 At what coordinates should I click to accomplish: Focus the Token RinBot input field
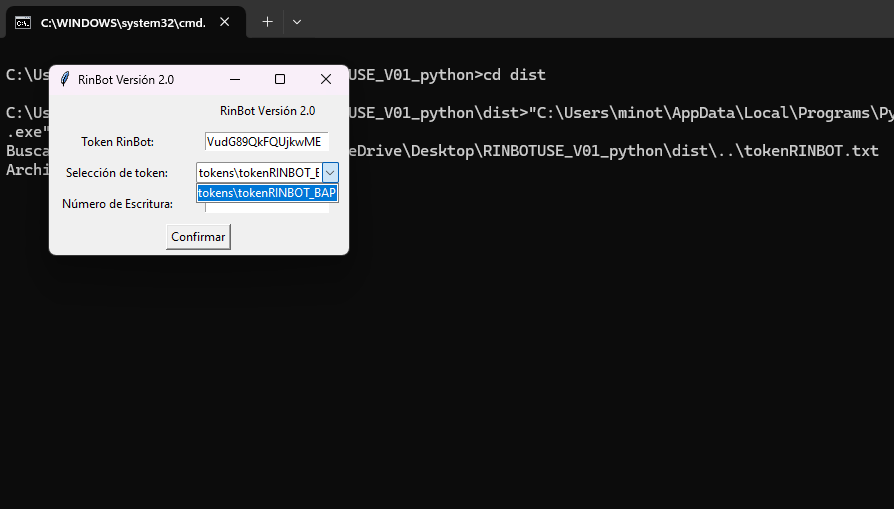[x=267, y=141]
